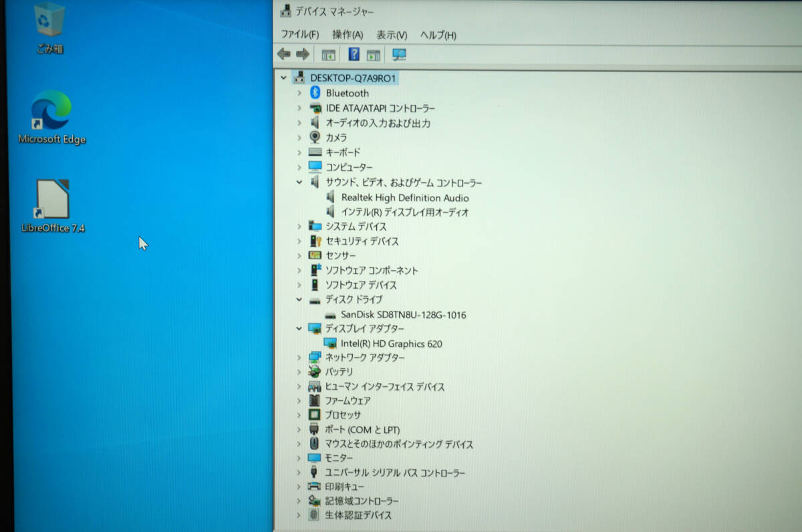
Task: Select the セキュリティ デバイス category icon
Action: [x=315, y=241]
